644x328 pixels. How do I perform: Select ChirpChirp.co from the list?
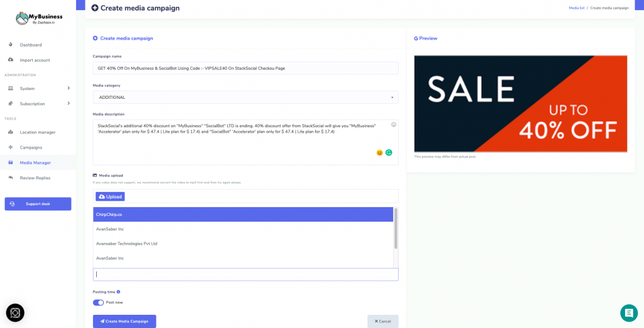243,215
